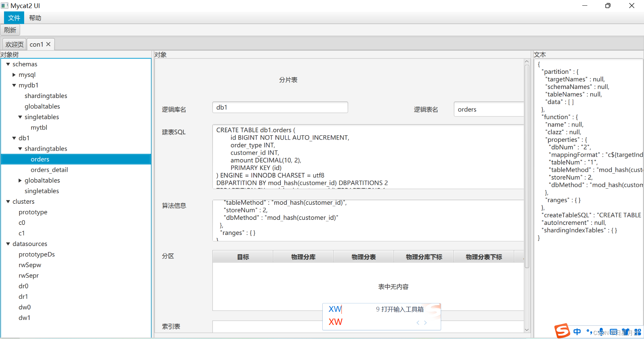Collapse the schemas tree node
Screen dimensions: 644x339
coord(8,64)
